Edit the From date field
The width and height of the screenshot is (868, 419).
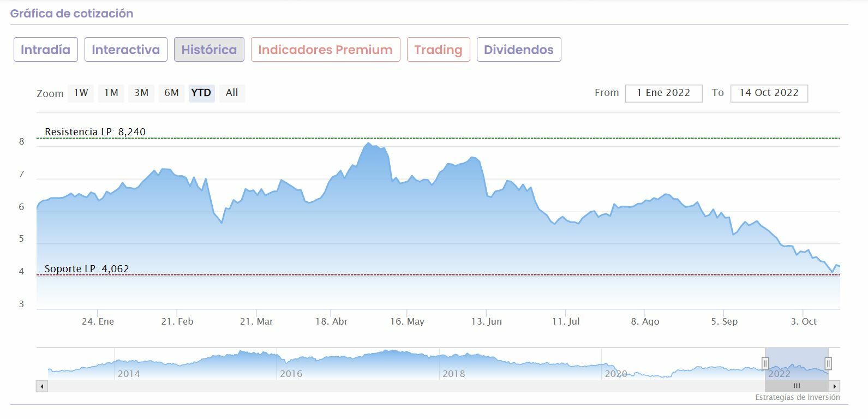click(x=663, y=93)
